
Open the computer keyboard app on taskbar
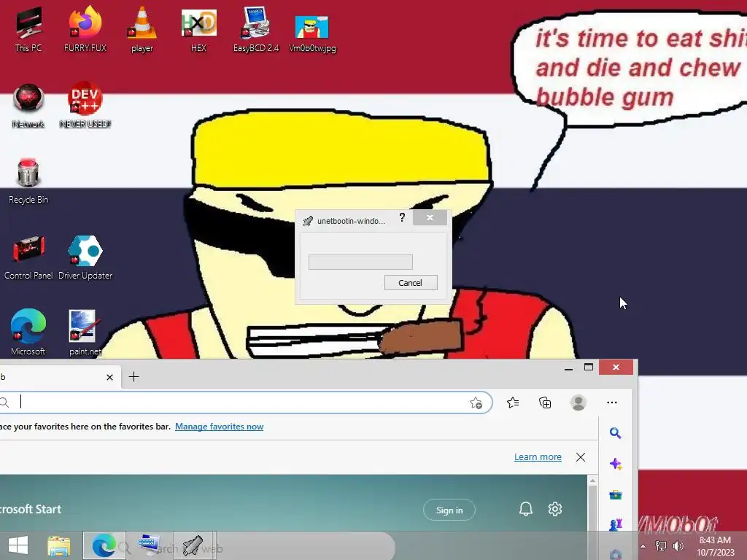click(x=149, y=545)
